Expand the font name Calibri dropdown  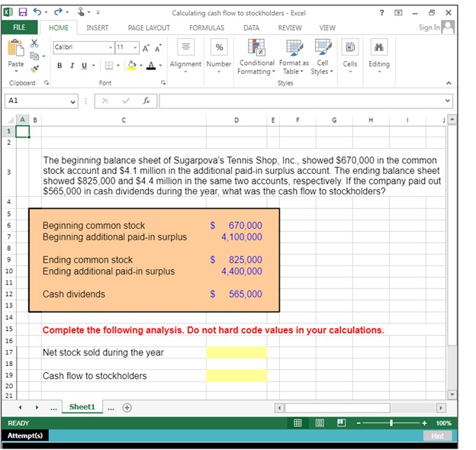click(x=111, y=47)
